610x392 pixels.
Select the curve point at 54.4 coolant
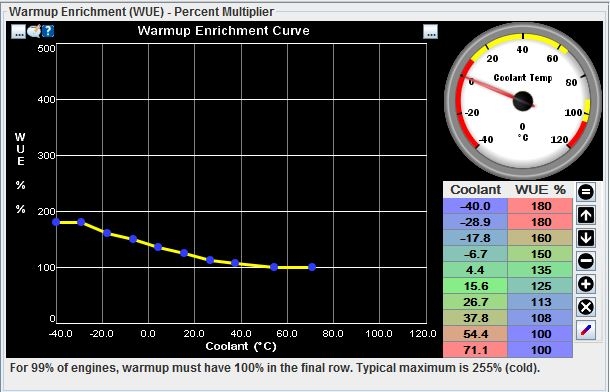(x=274, y=267)
